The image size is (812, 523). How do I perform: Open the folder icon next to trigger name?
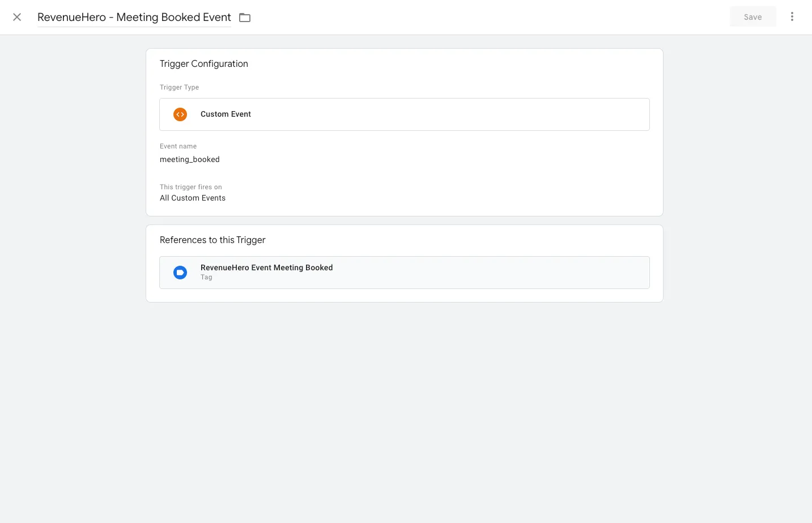click(245, 18)
